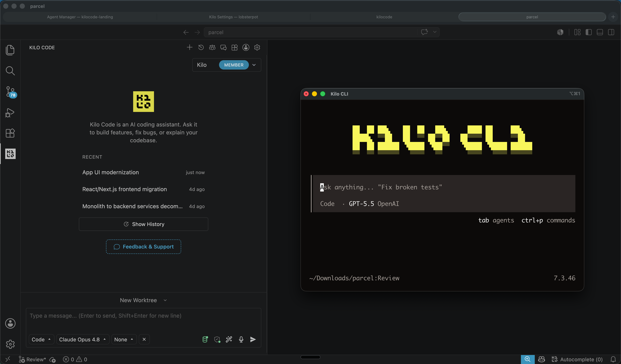This screenshot has height=364, width=621.
Task: Click the enhance prompt magic wand icon
Action: pyautogui.click(x=229, y=339)
